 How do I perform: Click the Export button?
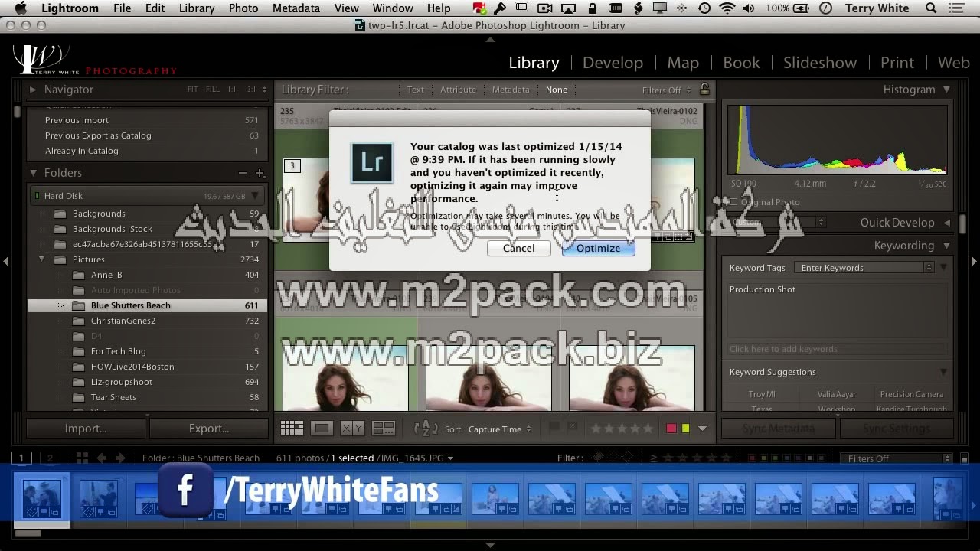(209, 429)
